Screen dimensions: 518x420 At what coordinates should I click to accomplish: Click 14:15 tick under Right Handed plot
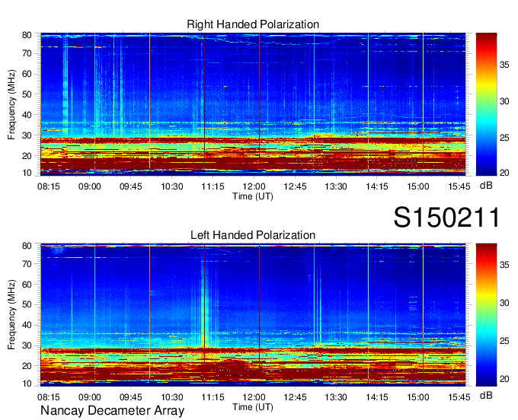pos(377,186)
